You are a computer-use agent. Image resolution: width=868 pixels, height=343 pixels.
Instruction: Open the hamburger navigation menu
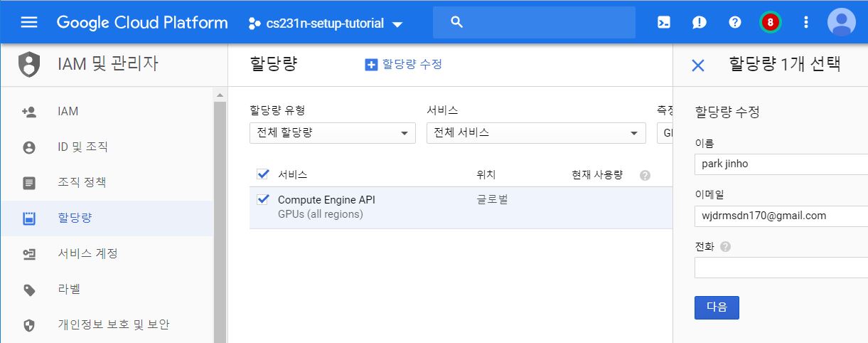point(29,22)
